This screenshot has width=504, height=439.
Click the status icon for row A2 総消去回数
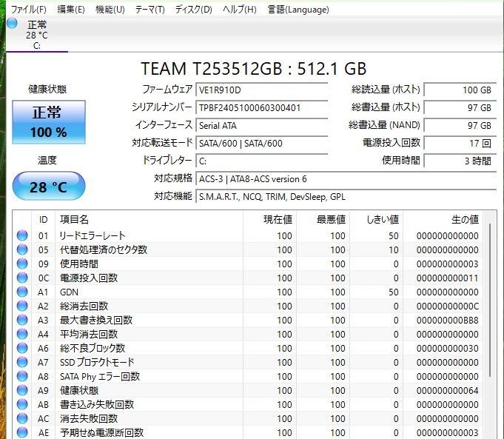22,306
